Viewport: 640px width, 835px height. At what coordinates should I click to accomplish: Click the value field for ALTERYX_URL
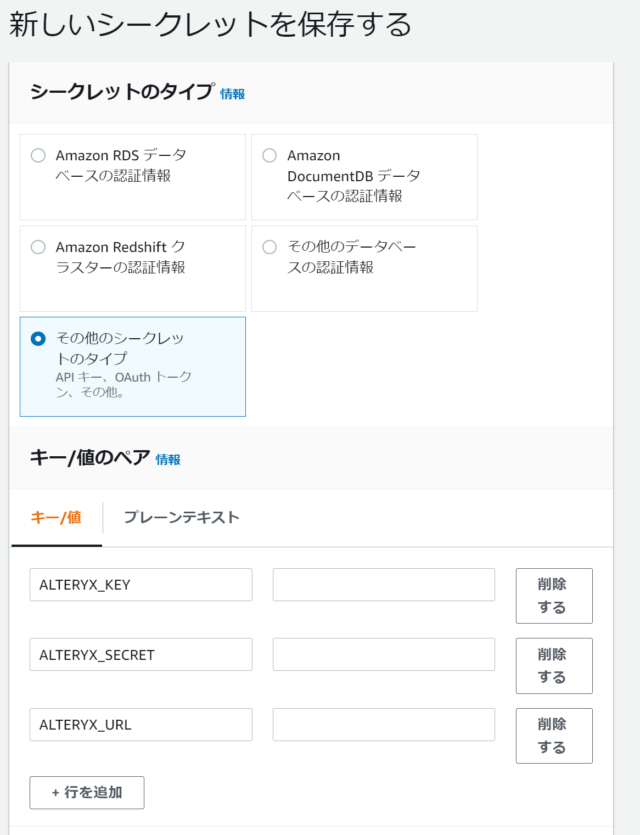click(x=383, y=725)
